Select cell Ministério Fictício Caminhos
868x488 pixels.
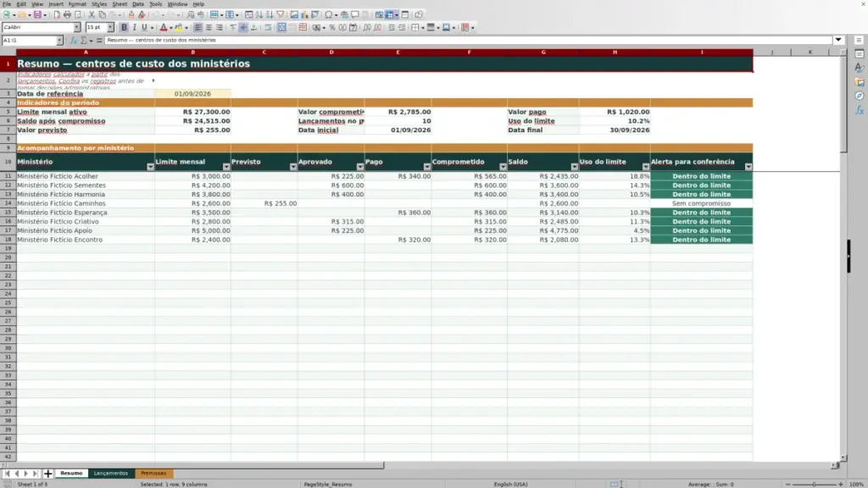tap(86, 203)
